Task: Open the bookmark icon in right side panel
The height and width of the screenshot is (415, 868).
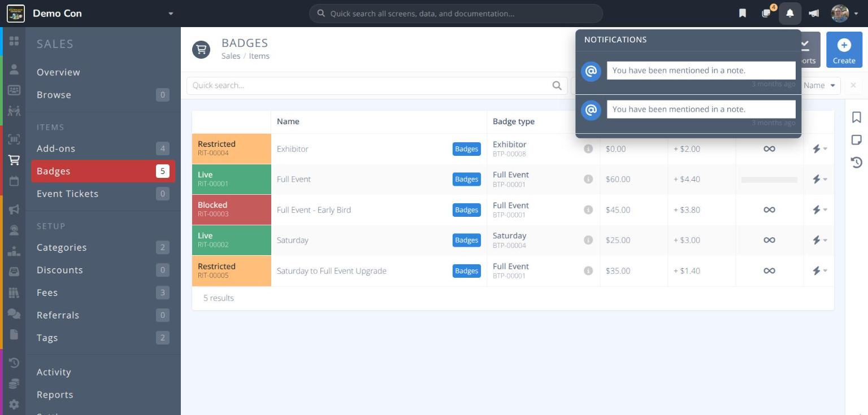Action: tap(857, 117)
